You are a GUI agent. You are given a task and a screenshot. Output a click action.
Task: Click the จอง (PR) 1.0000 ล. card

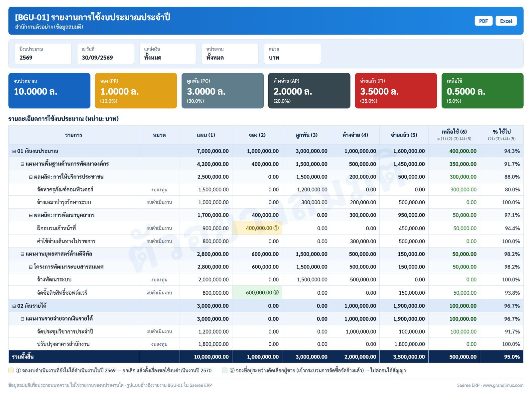136,91
